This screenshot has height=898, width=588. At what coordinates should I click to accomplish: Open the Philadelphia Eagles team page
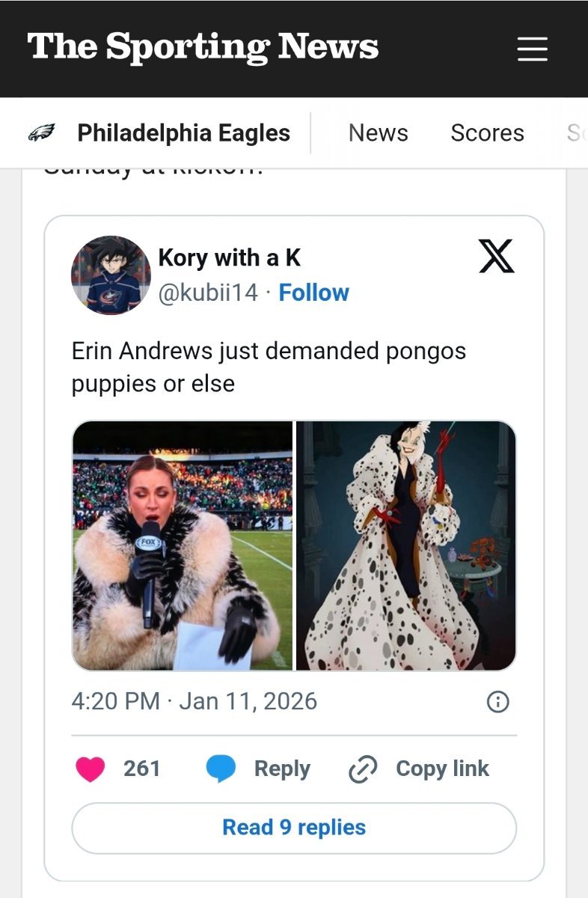[183, 133]
